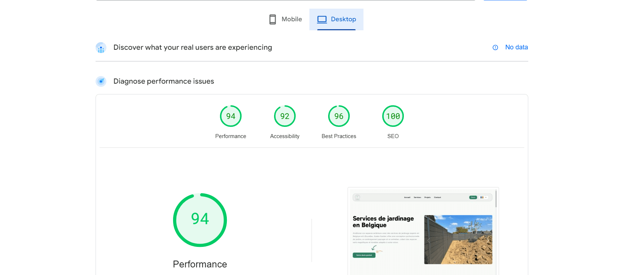Jump to Performance via the small 94 gauge

[230, 116]
